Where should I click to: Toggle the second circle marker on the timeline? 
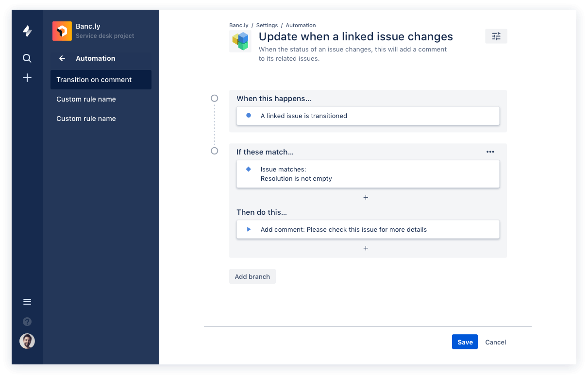[x=214, y=151]
